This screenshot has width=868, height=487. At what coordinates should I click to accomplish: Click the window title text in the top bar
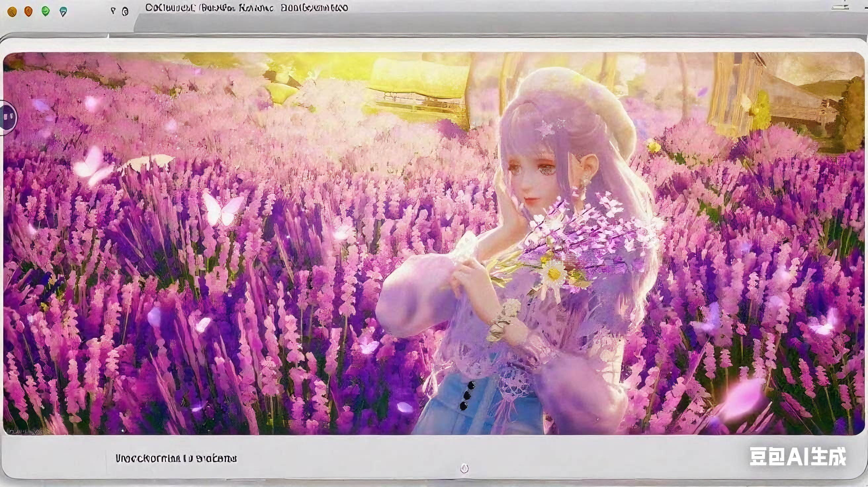(247, 8)
